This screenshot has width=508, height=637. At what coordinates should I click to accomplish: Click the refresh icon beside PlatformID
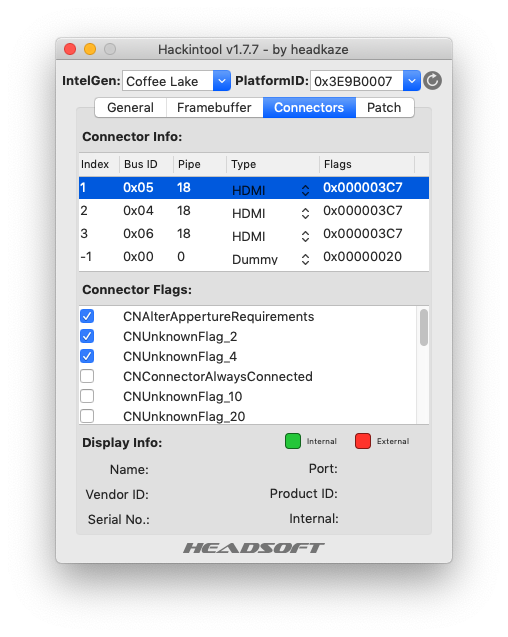[x=432, y=80]
